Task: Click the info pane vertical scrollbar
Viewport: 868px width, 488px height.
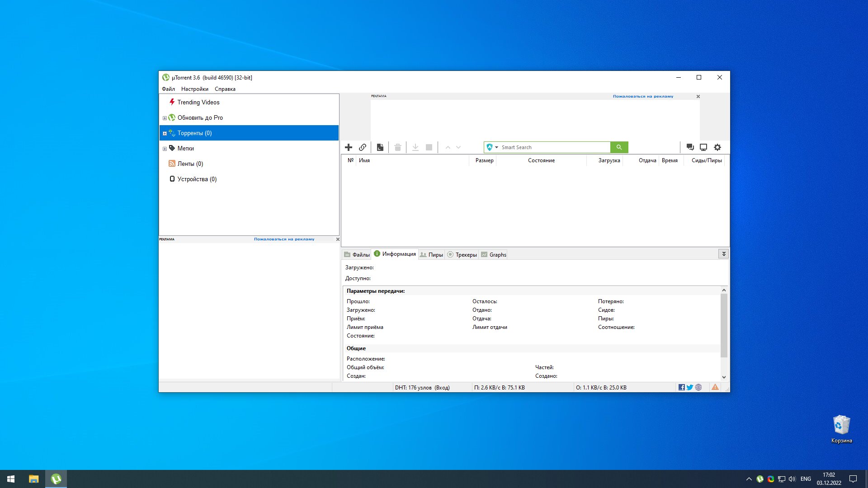Action: [x=724, y=325]
